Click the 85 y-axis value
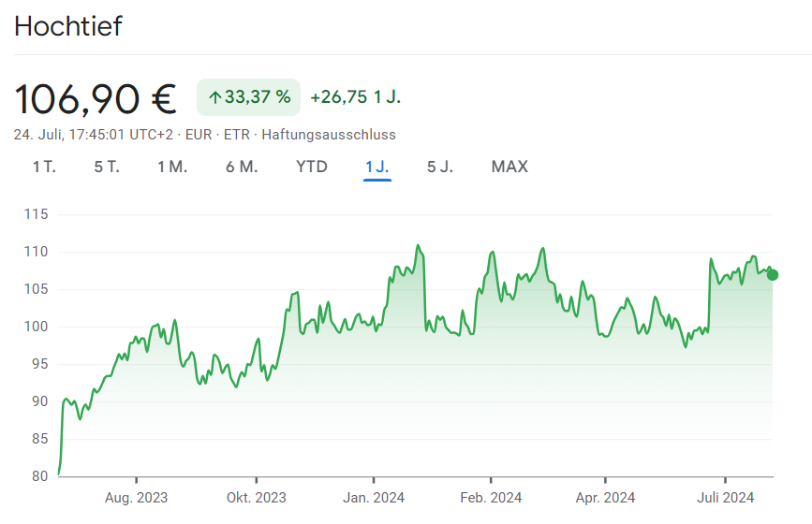 point(40,439)
